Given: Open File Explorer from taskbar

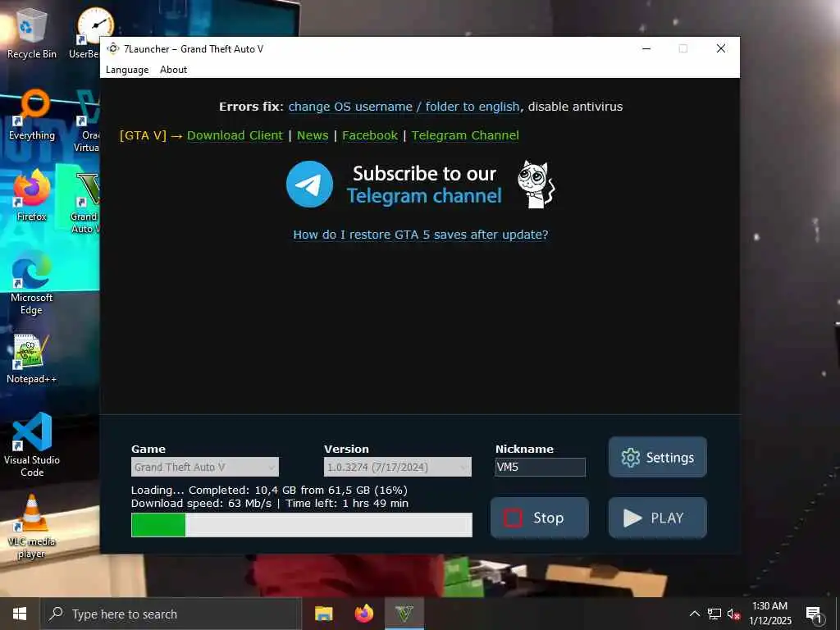Looking at the screenshot, I should [x=323, y=614].
